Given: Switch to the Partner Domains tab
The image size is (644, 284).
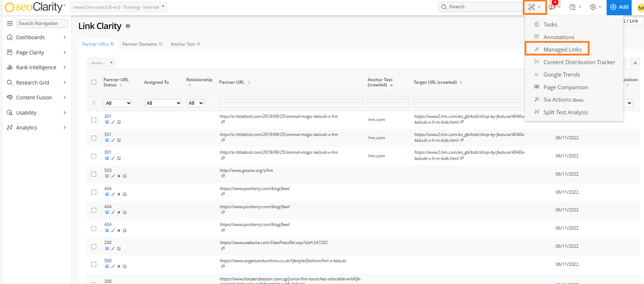Looking at the screenshot, I should point(139,44).
